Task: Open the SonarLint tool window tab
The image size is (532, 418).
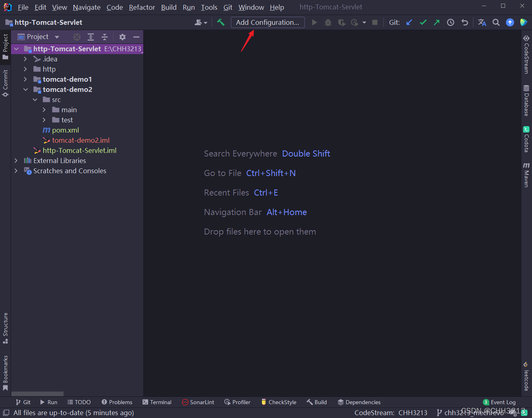Action: [x=198, y=402]
